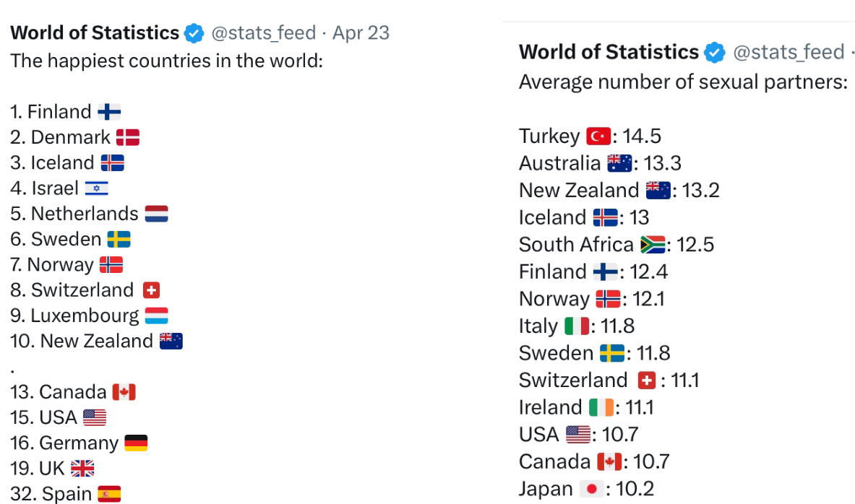Viewport: 855px width, 504px height.
Task: Click the UK flag emoji
Action: tap(82, 469)
